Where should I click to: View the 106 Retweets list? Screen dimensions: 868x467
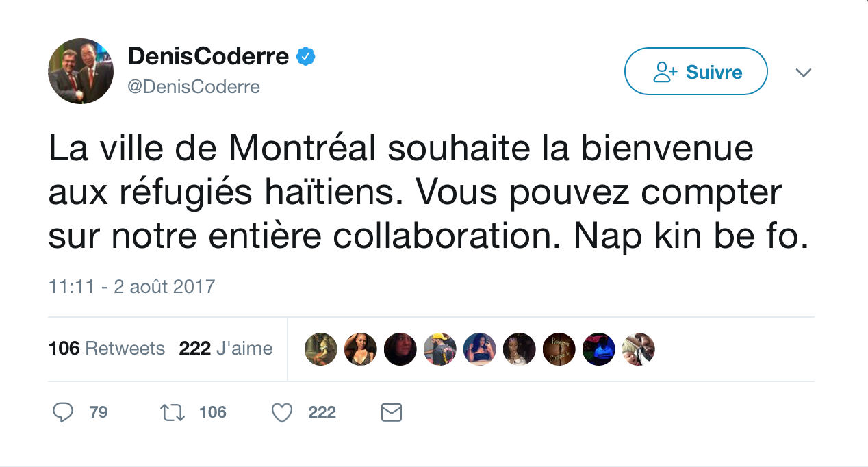click(x=107, y=349)
